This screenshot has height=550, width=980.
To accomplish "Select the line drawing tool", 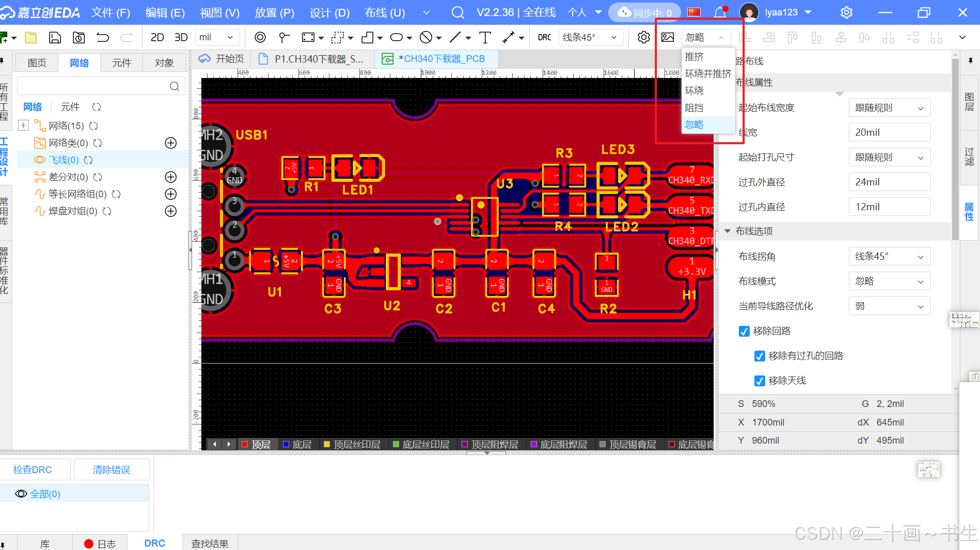I will (455, 37).
